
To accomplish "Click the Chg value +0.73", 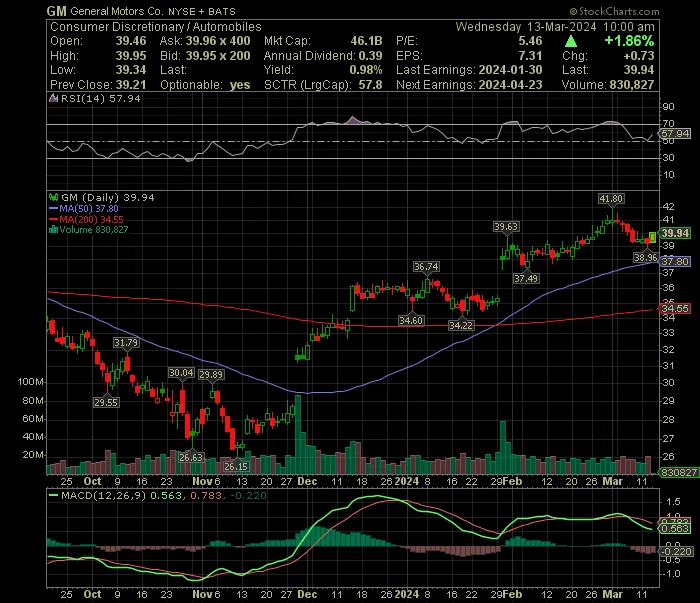I will 639,56.
